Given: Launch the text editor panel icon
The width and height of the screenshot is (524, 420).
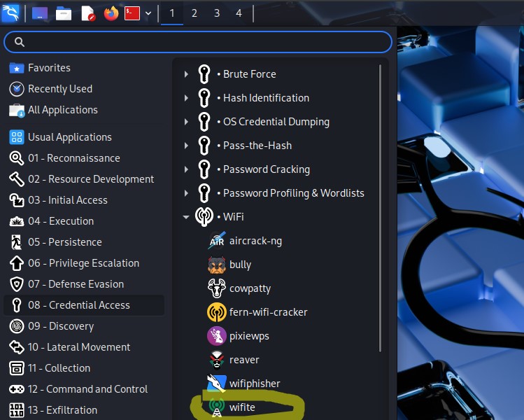Looking at the screenshot, I should coord(88,13).
